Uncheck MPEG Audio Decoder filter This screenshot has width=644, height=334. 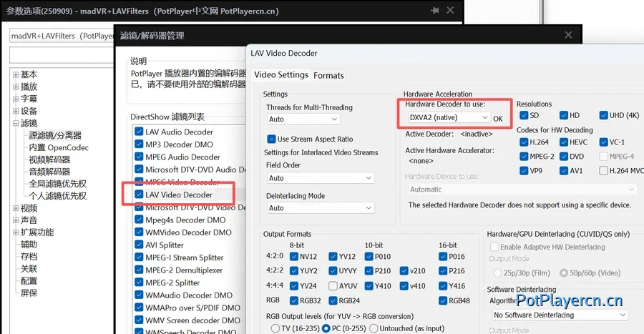pos(139,157)
